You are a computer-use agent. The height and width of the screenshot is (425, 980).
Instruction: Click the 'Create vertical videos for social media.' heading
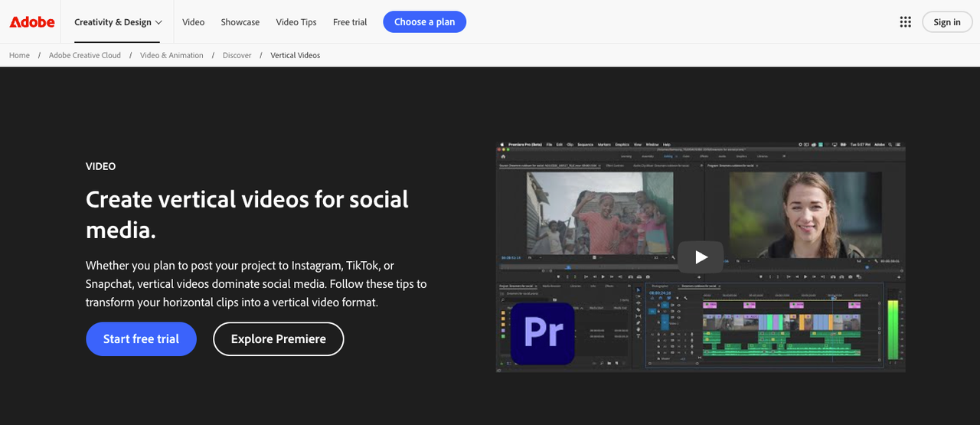(x=247, y=214)
